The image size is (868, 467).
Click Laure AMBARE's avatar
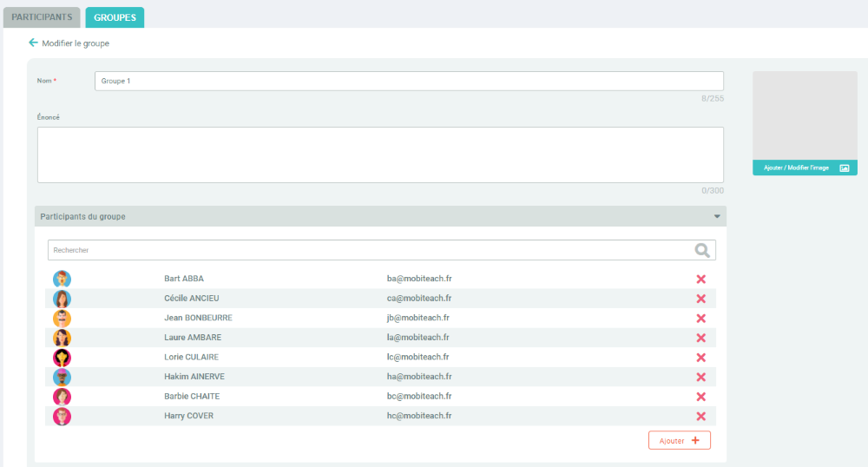coord(62,338)
